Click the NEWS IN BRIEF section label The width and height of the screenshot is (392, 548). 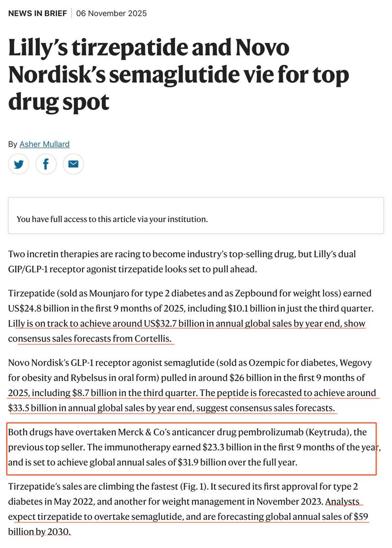pyautogui.click(x=37, y=13)
